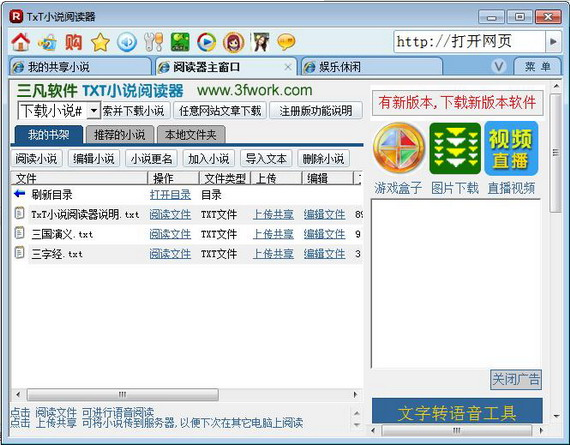571x447 pixels.
Task: Click the photo girl toolbar icon
Action: coord(261,42)
